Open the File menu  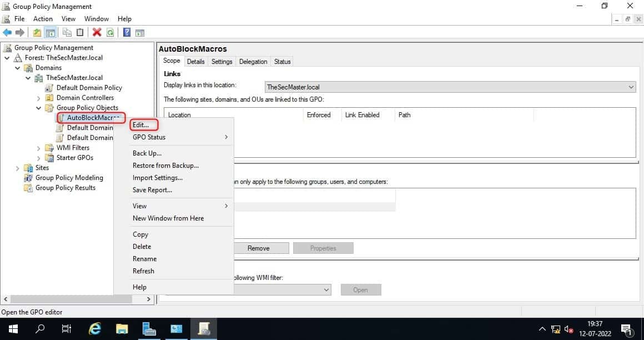pos(19,19)
